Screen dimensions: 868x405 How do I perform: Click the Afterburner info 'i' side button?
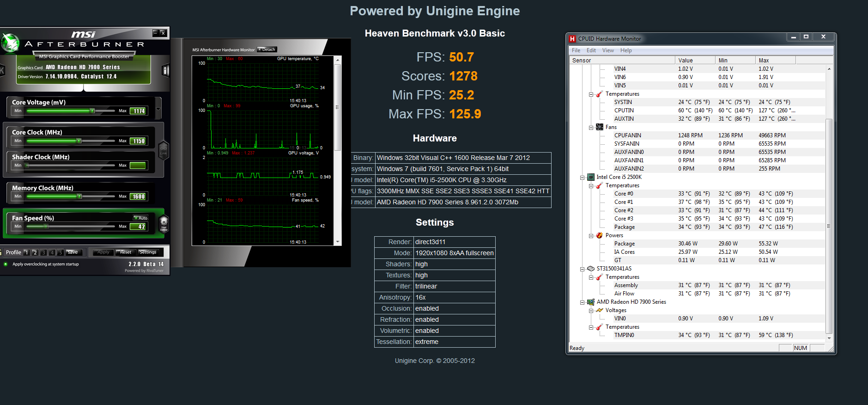click(165, 70)
